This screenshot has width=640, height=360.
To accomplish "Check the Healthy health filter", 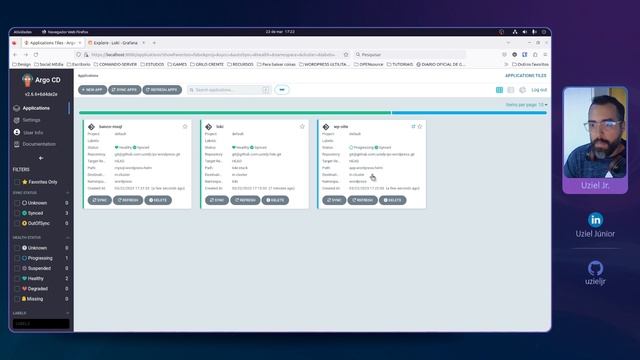I will tap(17, 278).
